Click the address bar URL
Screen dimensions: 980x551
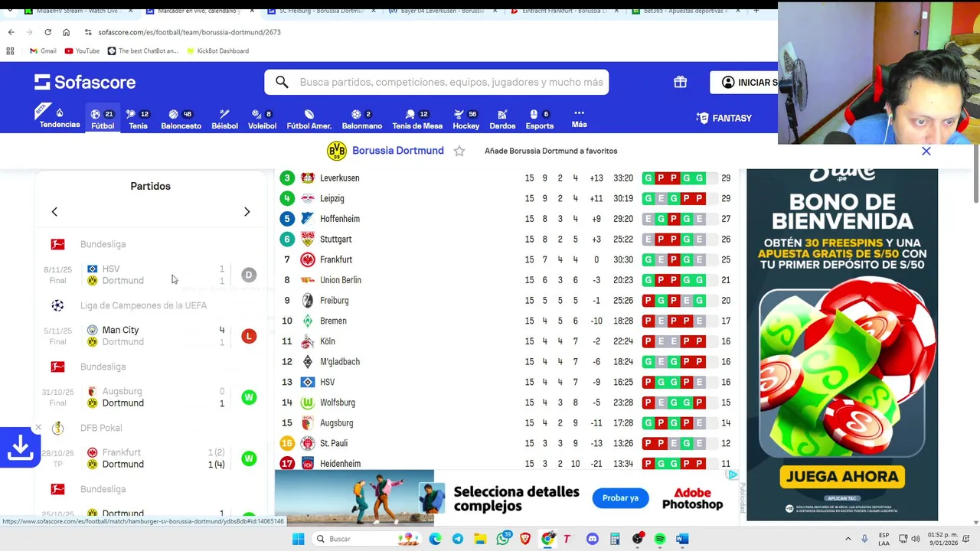pyautogui.click(x=189, y=32)
